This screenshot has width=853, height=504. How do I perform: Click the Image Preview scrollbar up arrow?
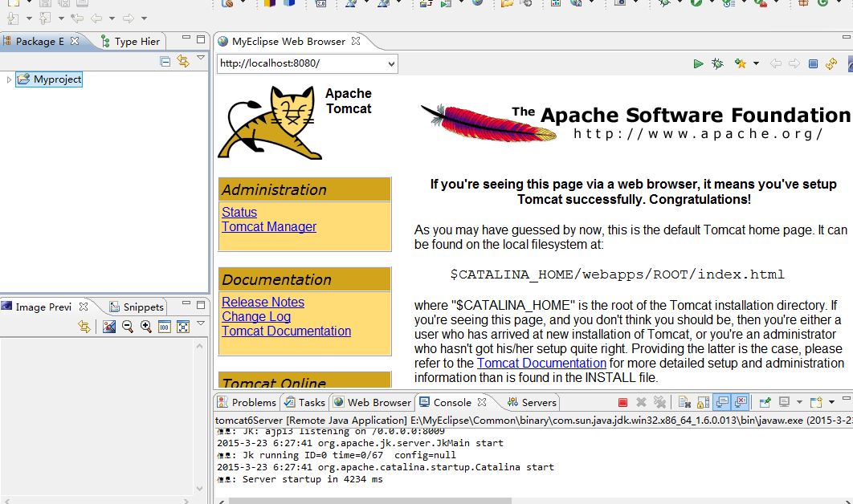coord(200,346)
